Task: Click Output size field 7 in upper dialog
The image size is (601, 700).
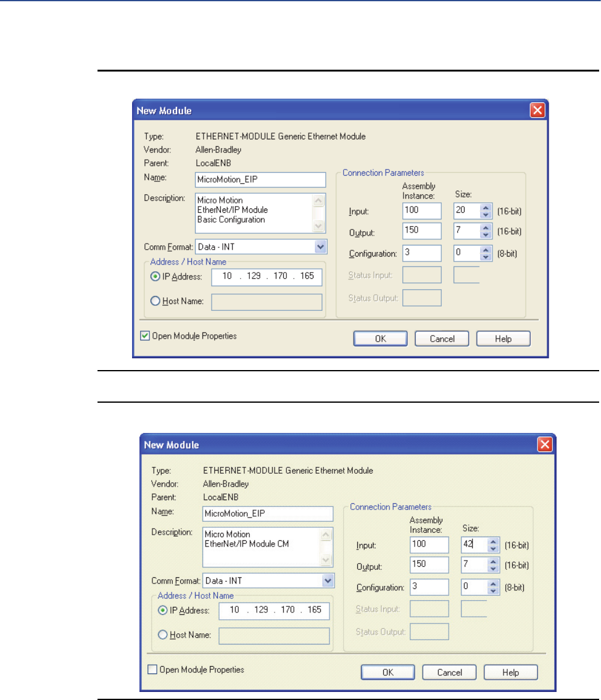Action: pos(467,231)
